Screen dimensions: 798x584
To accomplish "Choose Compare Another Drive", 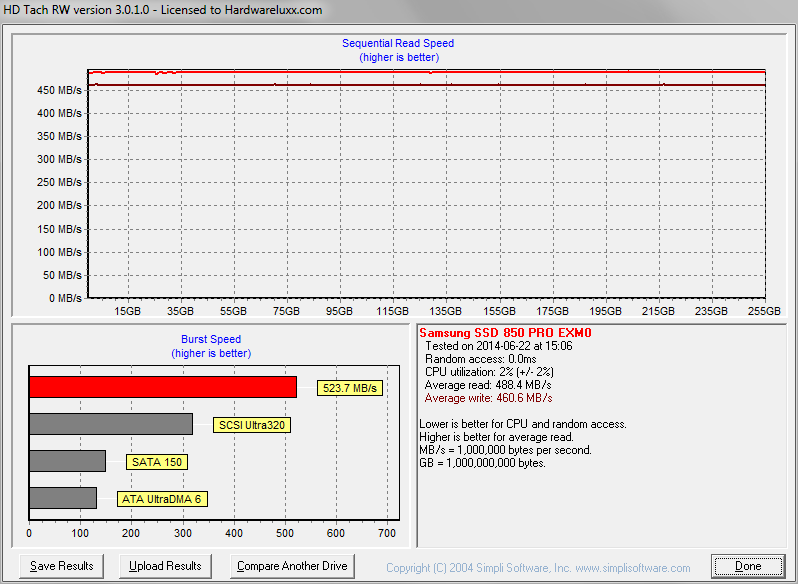I will click(x=292, y=566).
